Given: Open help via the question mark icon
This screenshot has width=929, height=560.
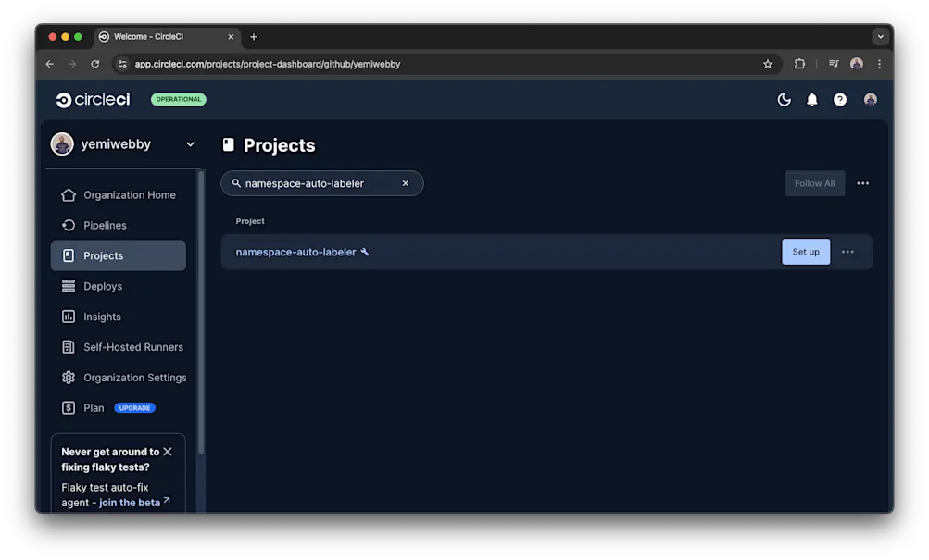Looking at the screenshot, I should (839, 99).
